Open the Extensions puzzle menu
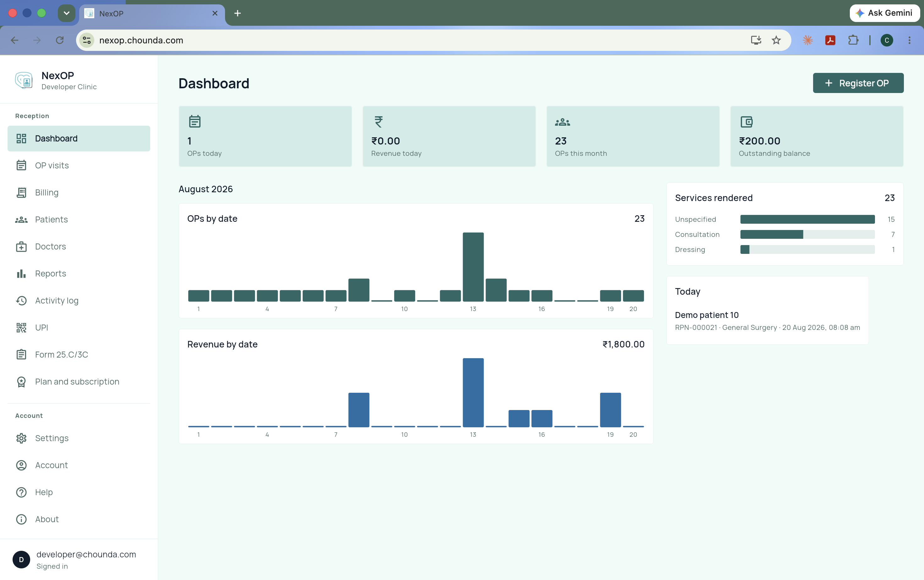 [x=853, y=40]
